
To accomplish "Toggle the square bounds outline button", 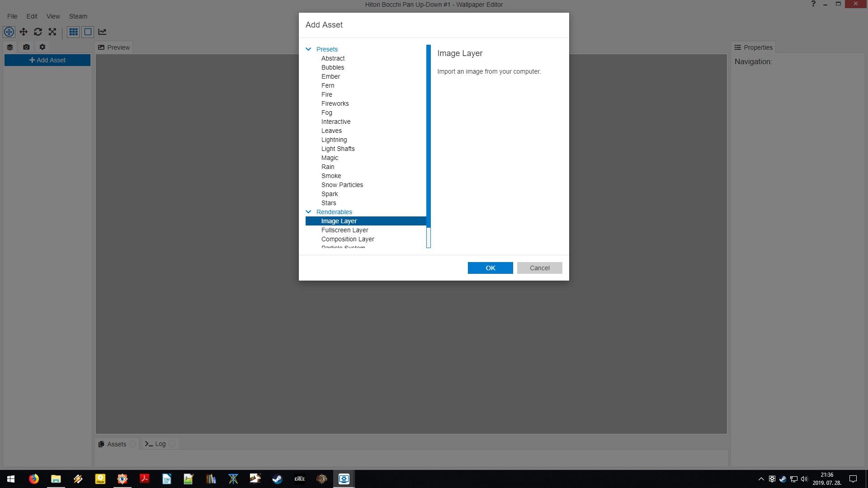I will coord(88,32).
